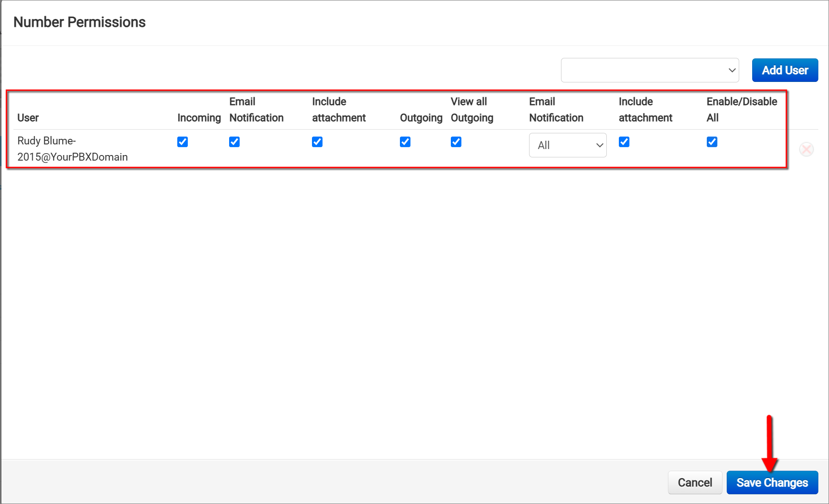Toggle the Outgoing checkbox for Rudy Blume
This screenshot has height=504, width=829.
tap(405, 142)
